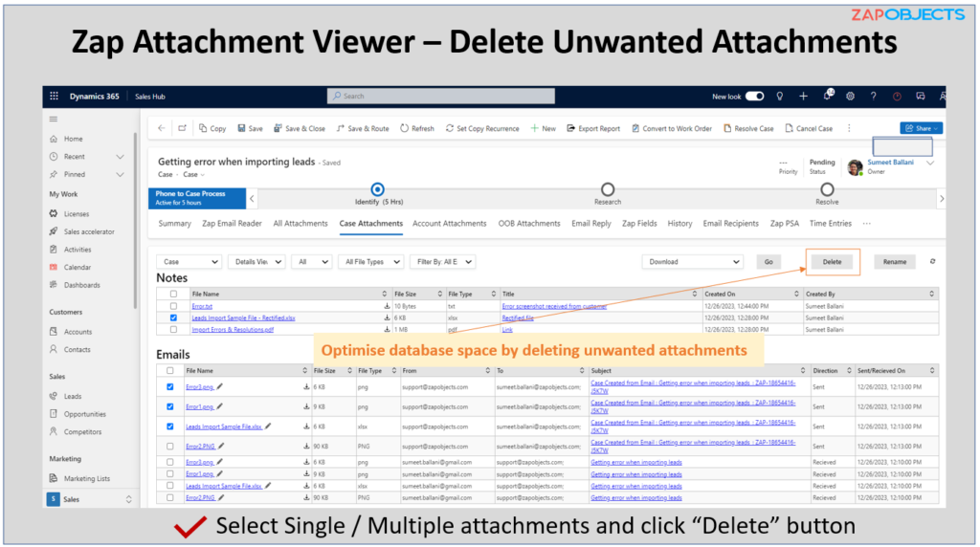The width and height of the screenshot is (980, 547).
Task: Click the hamburger menu to collapse the sidebar
Action: (x=54, y=119)
